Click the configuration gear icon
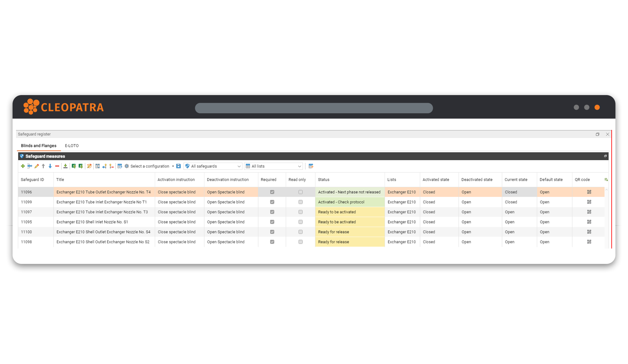Viewport: 628px width, 364px height. 127,166
